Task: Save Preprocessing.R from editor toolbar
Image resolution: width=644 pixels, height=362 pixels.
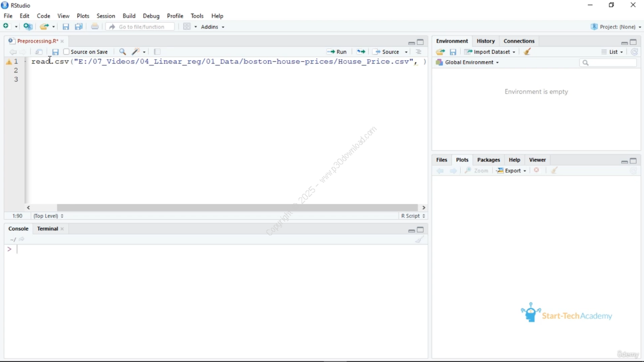Action: 55,52
